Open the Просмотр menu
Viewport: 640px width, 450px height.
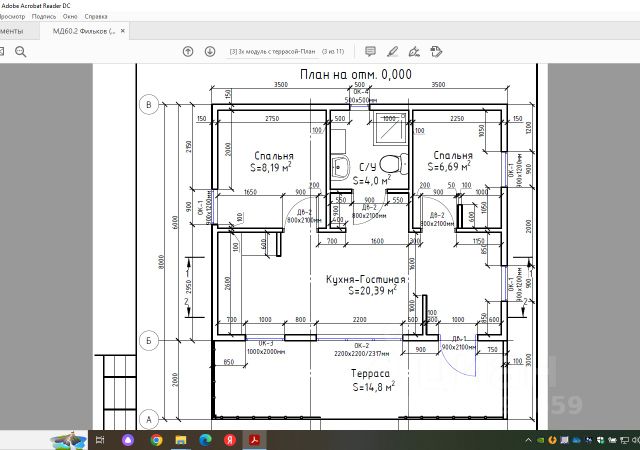pos(12,16)
